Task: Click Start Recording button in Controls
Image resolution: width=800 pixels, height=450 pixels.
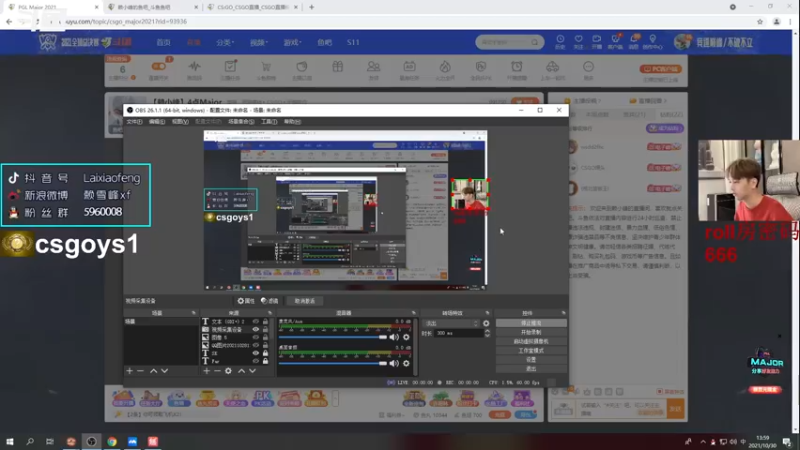Action: point(531,332)
